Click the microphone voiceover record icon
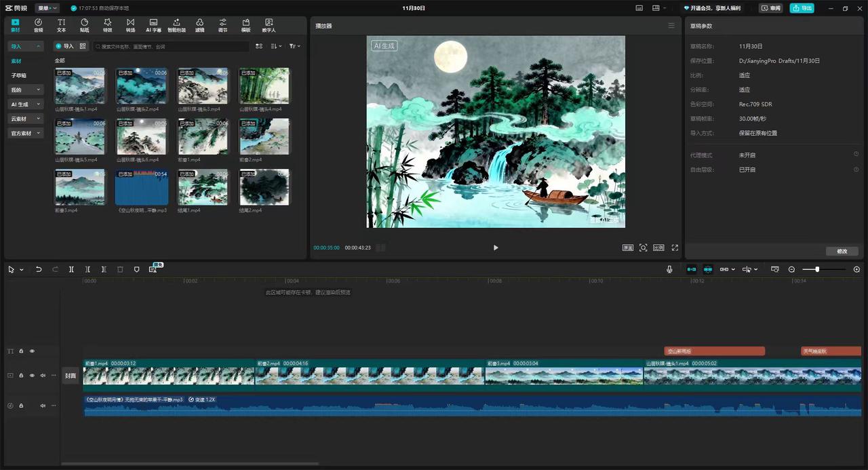This screenshot has height=470, width=868. point(669,269)
